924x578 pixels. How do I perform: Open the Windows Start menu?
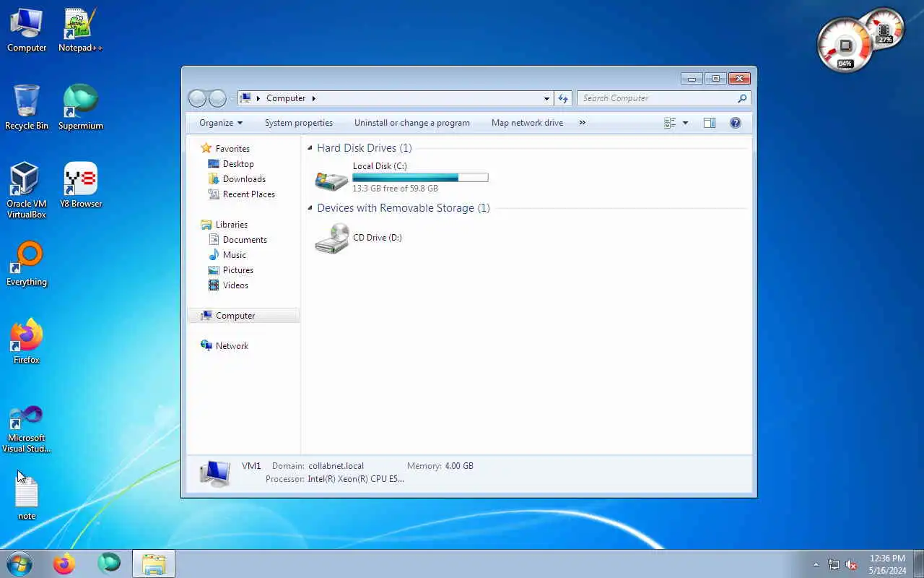pos(19,564)
